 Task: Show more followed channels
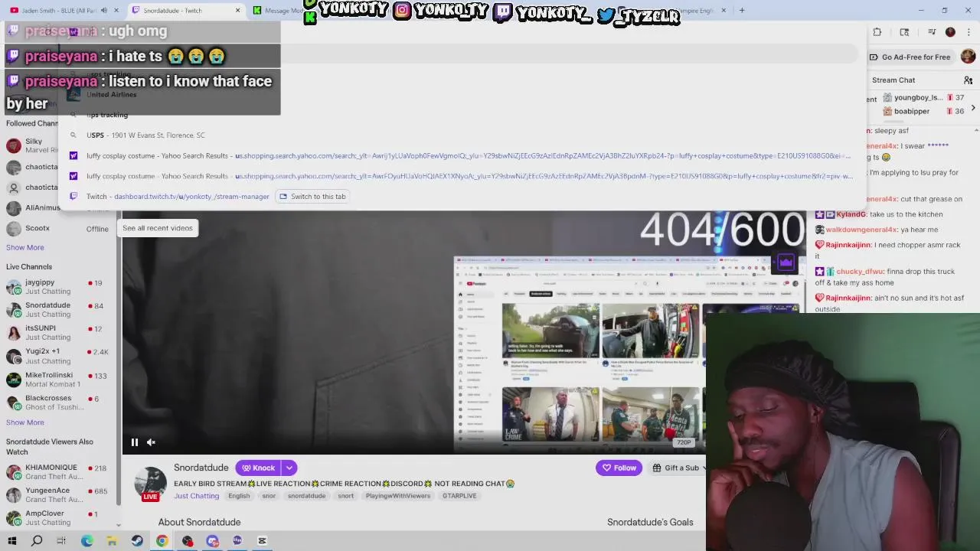pos(25,247)
